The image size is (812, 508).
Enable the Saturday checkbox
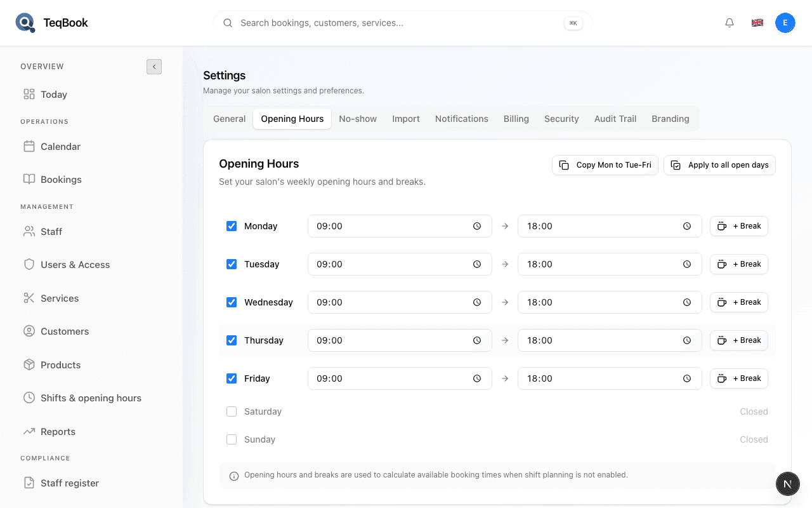[232, 411]
